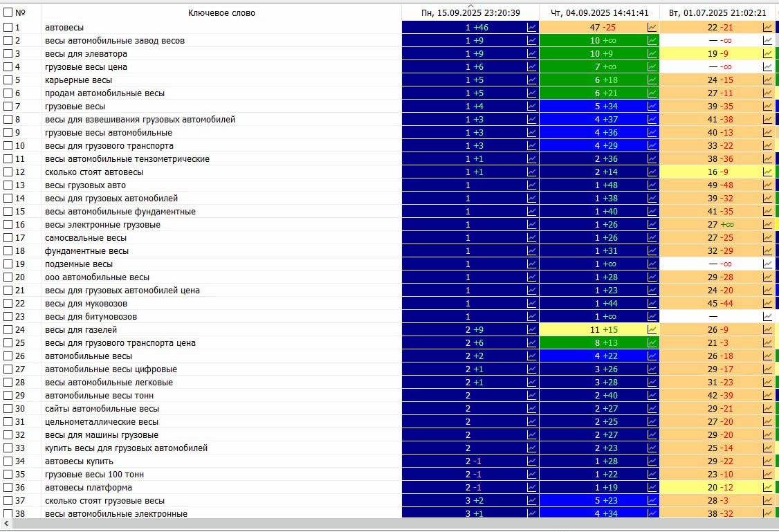Image resolution: width=779 pixels, height=532 pixels.
Task: Click the chart icon for "карьерные весы" in the 04.09.2025 column
Action: pyautogui.click(x=652, y=80)
